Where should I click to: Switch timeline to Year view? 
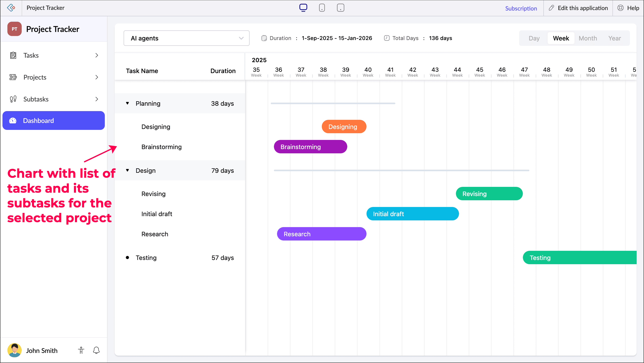point(614,38)
